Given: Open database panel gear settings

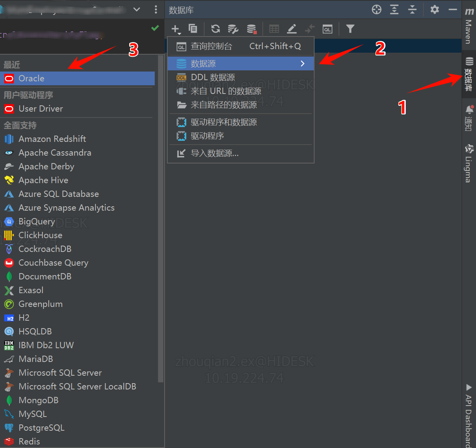Looking at the screenshot, I should point(435,9).
